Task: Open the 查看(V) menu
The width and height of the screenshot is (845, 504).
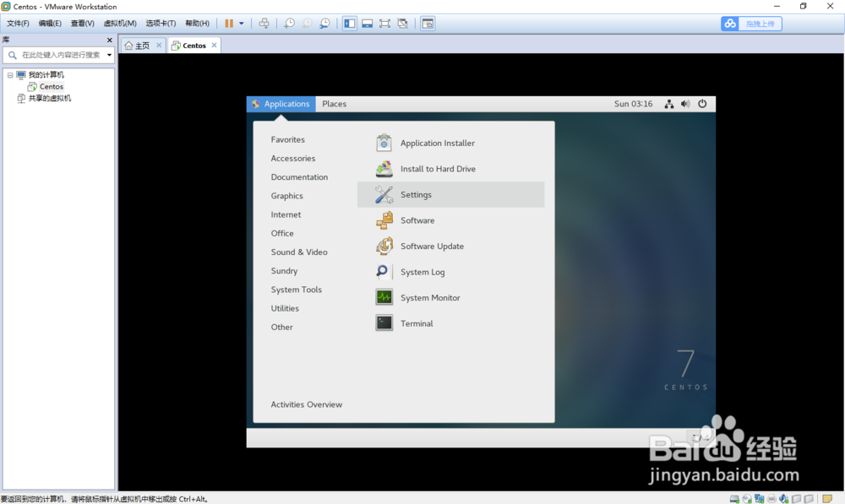Action: 83,23
